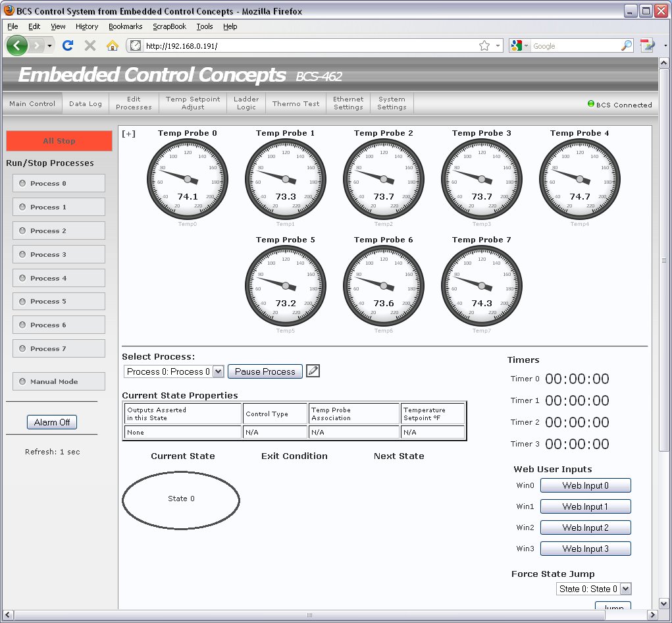
Task: Open the Bookmarks menu
Action: [125, 26]
